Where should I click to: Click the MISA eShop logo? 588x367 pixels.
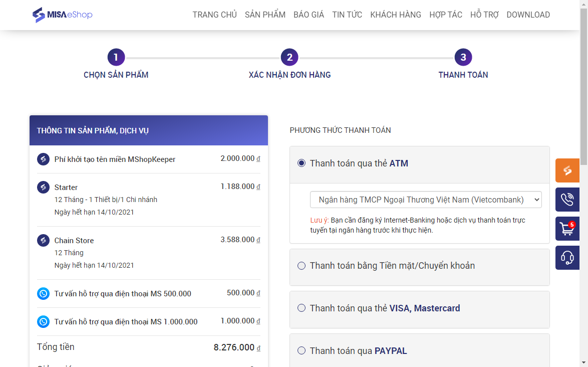pos(62,15)
